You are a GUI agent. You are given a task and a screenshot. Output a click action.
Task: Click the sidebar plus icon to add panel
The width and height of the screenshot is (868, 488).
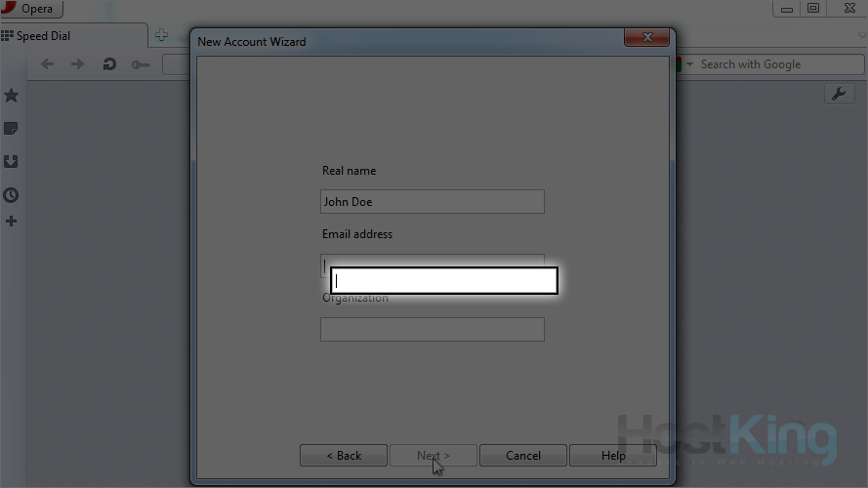click(x=11, y=222)
